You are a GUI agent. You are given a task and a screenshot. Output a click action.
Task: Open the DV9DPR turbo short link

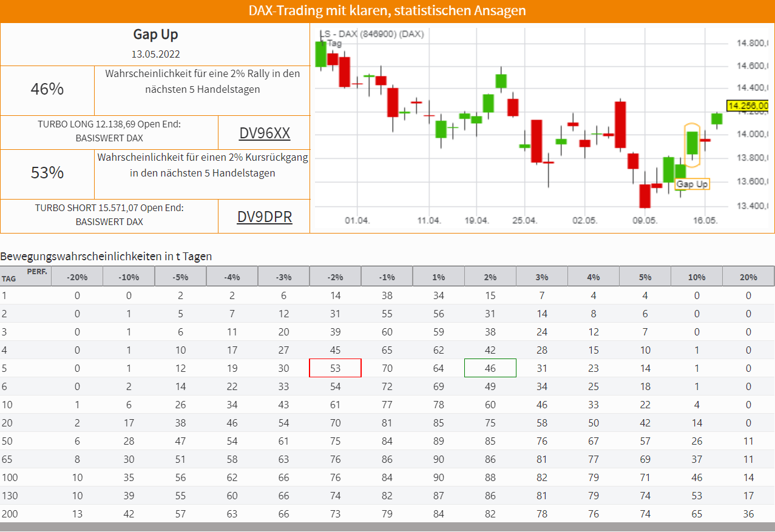[x=265, y=217]
